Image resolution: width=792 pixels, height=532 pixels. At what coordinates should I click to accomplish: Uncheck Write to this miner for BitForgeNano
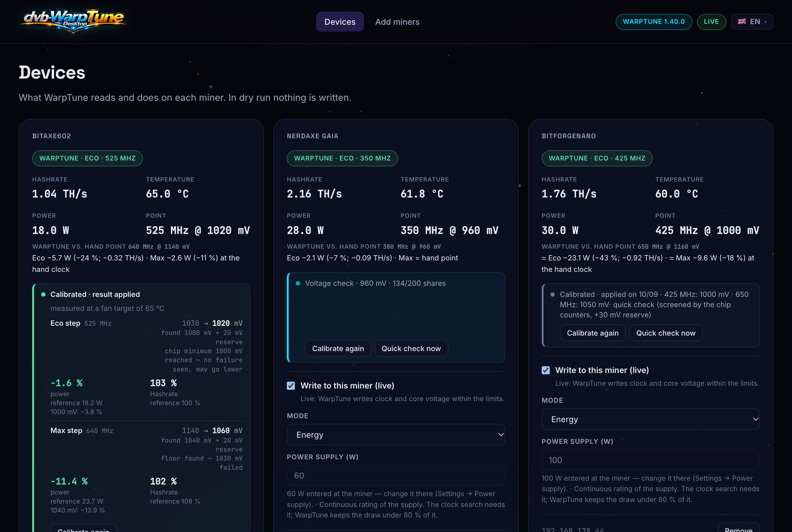click(545, 370)
